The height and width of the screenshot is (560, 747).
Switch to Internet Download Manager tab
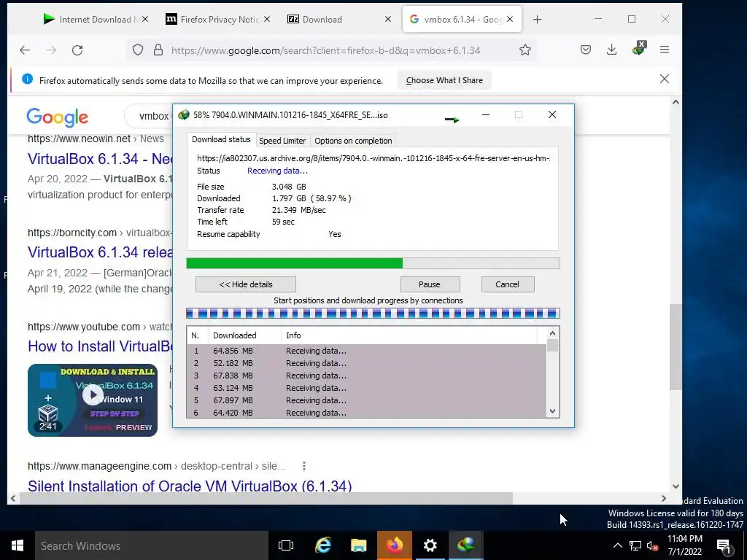click(x=96, y=20)
